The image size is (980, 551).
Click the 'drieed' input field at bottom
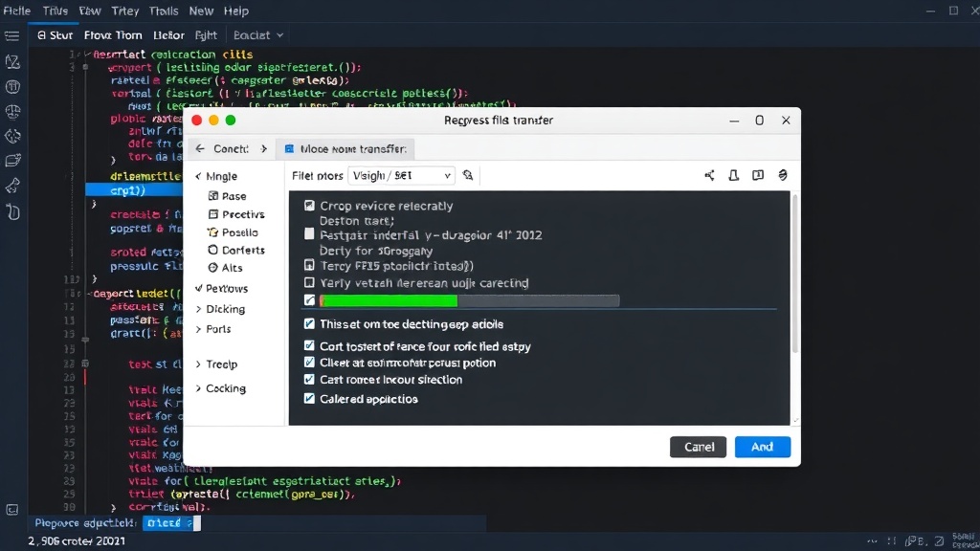coord(172,523)
